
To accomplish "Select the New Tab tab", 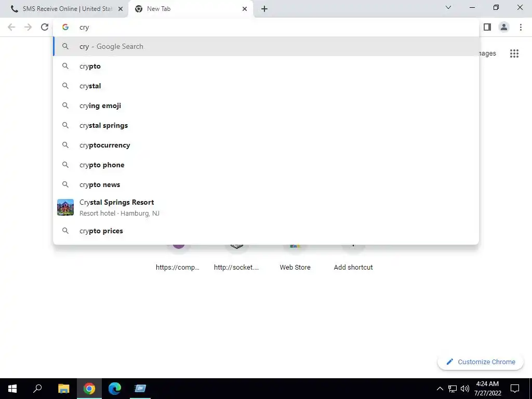I will (x=190, y=9).
